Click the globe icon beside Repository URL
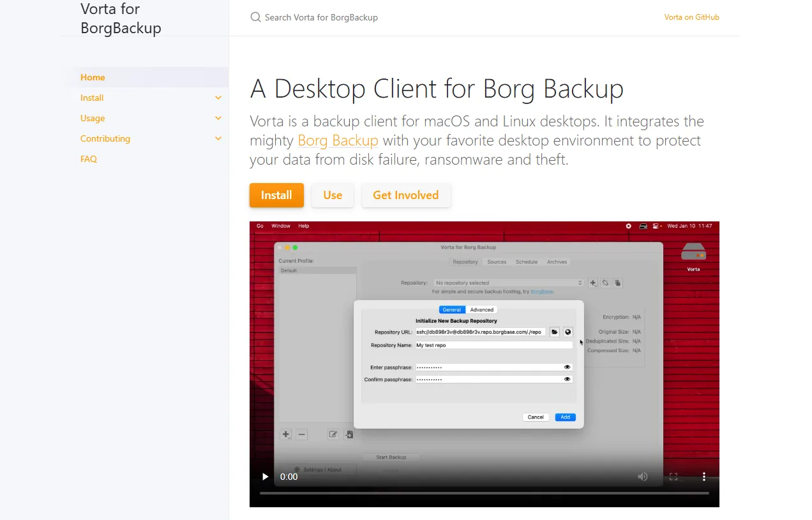Screen dimensions: 812x520 point(568,332)
